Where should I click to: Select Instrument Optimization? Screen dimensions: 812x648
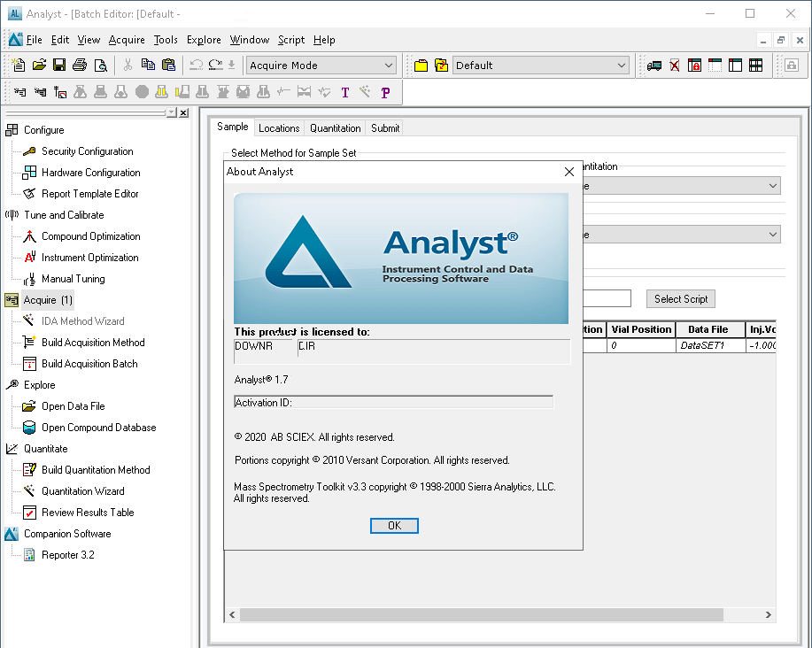(89, 258)
